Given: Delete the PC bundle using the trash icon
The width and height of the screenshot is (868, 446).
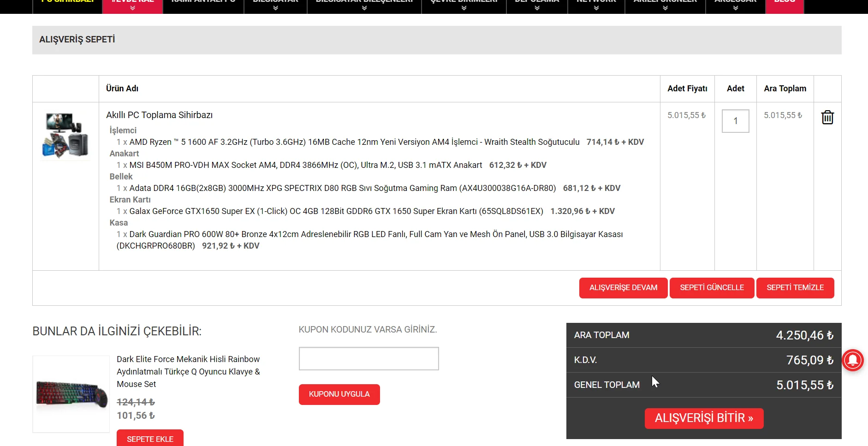Looking at the screenshot, I should (x=827, y=117).
